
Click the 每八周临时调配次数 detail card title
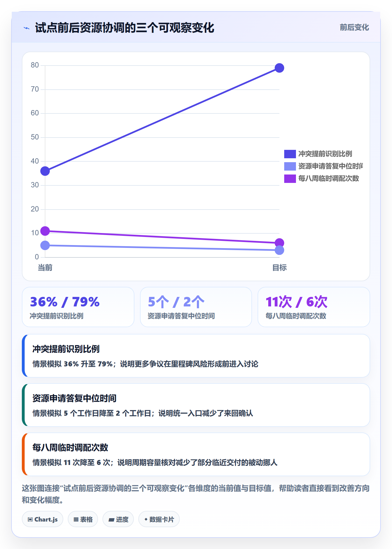[x=70, y=448]
